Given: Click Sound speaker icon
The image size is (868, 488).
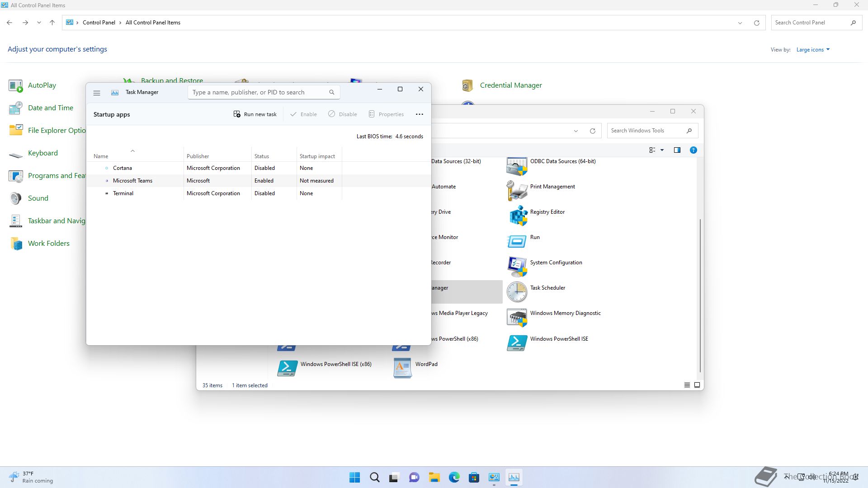Looking at the screenshot, I should (16, 198).
